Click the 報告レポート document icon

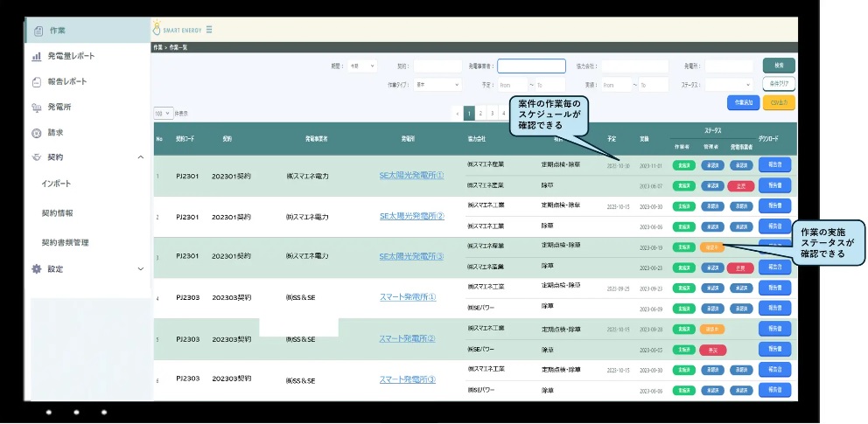pos(37,82)
